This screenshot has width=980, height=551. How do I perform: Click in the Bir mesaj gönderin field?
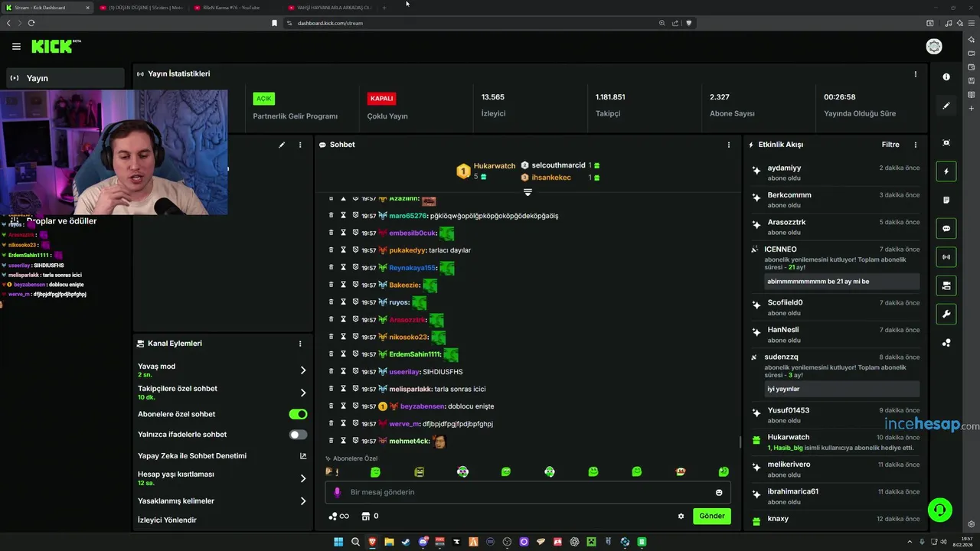pos(527,492)
